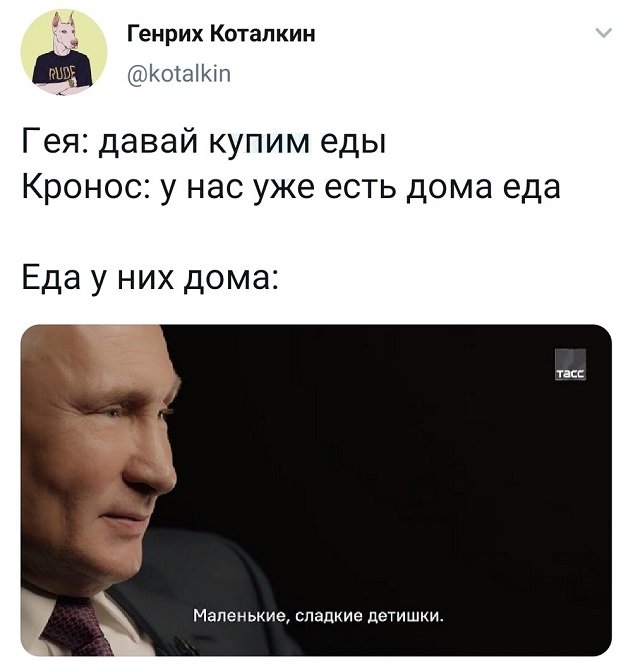Click the RUDE t-shirt on the avatar

[62, 71]
